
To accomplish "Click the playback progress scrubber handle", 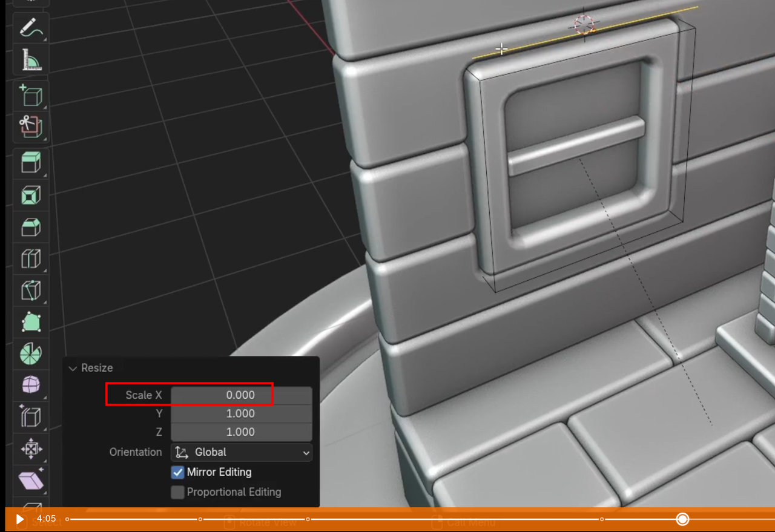I will (682, 519).
